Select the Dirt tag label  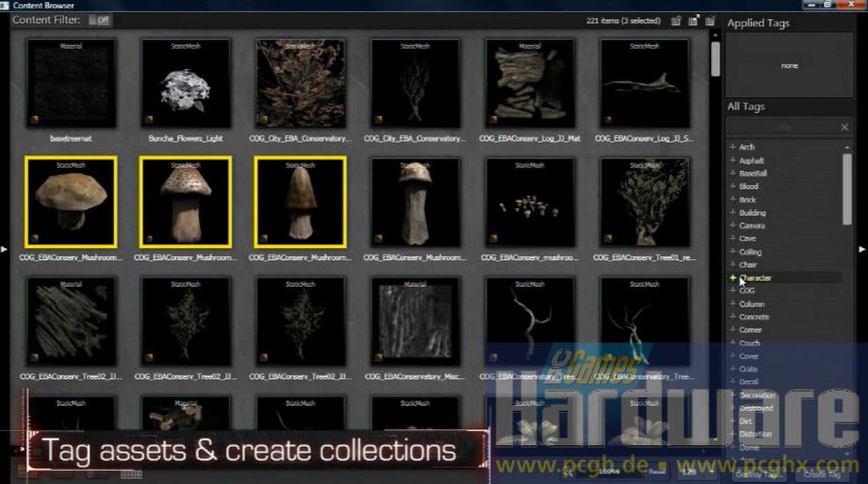pyautogui.click(x=745, y=422)
